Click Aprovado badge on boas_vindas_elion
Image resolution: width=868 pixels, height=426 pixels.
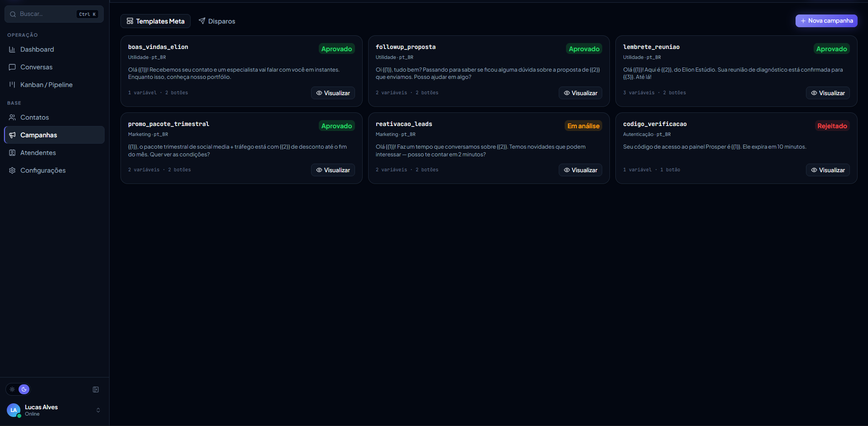(x=336, y=49)
